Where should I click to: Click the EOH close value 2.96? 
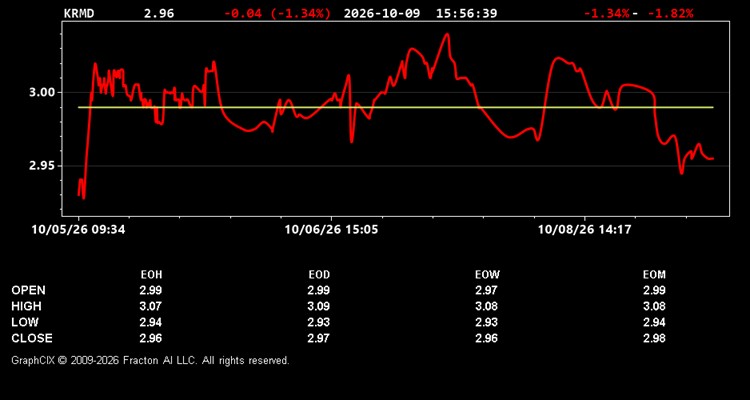[151, 338]
